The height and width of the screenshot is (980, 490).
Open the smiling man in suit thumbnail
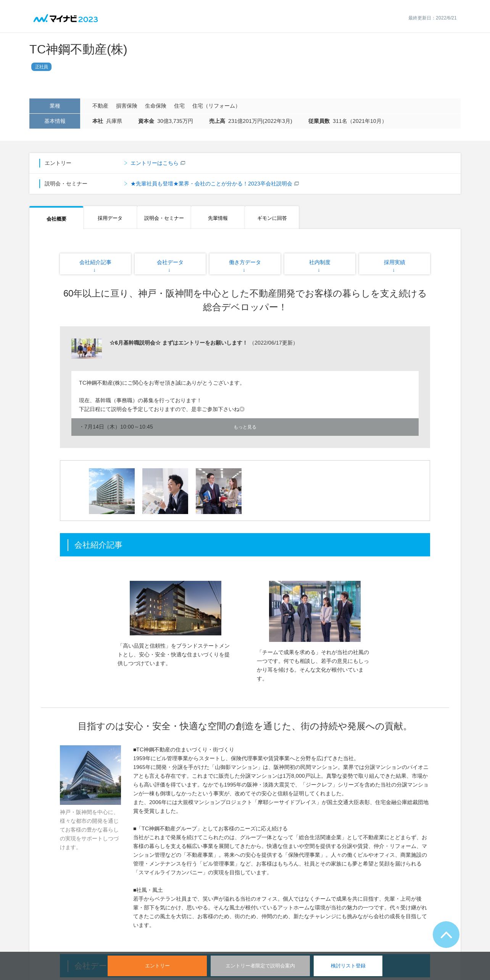click(x=165, y=491)
